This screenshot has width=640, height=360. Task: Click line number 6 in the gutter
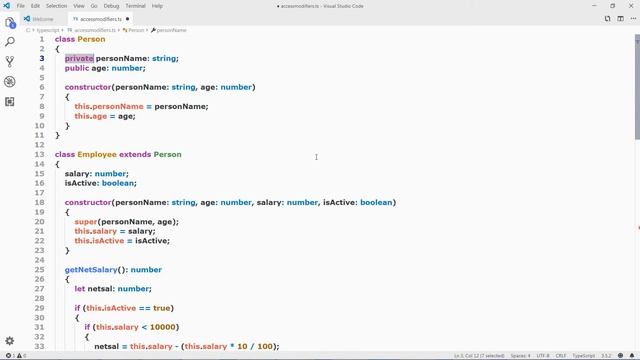[42, 87]
